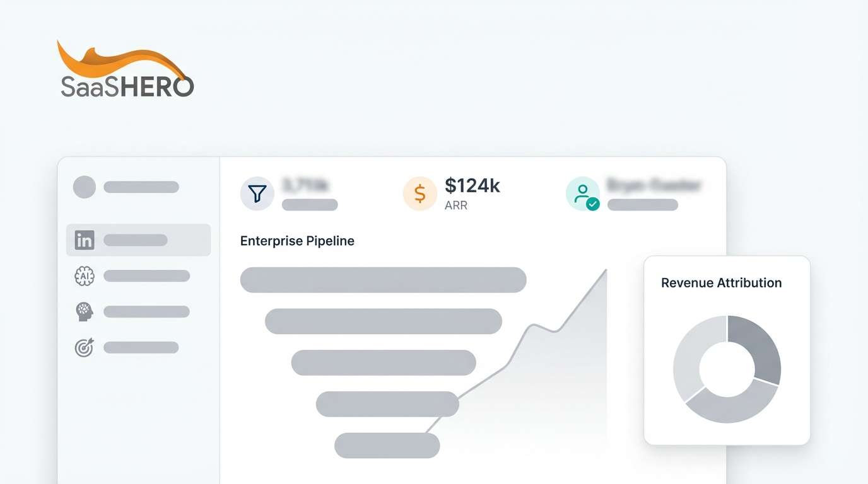Viewport: 868px width, 484px height.
Task: Click the orange dollar sign icon
Action: (x=419, y=193)
